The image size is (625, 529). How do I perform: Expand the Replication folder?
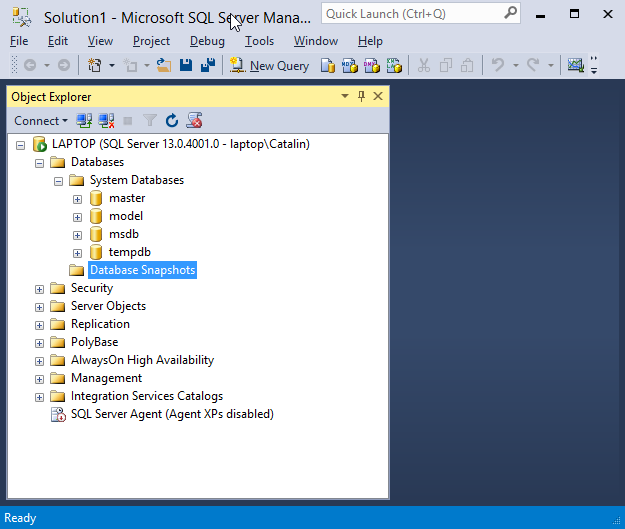coord(39,325)
